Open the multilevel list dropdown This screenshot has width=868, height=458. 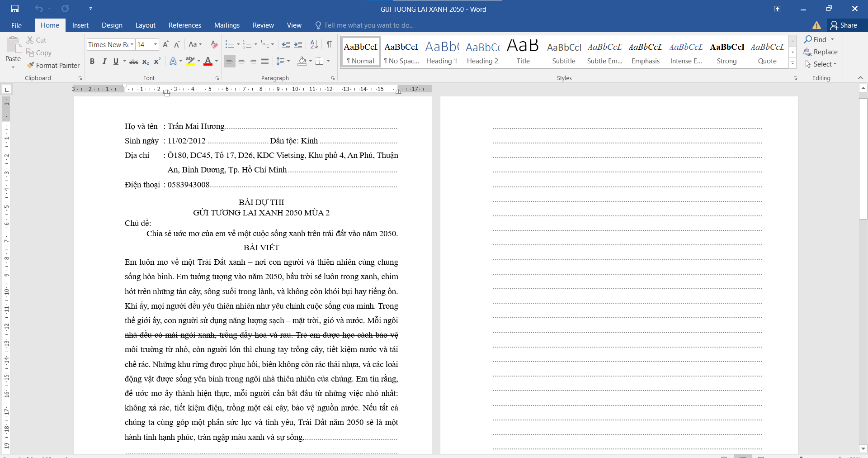[273, 44]
